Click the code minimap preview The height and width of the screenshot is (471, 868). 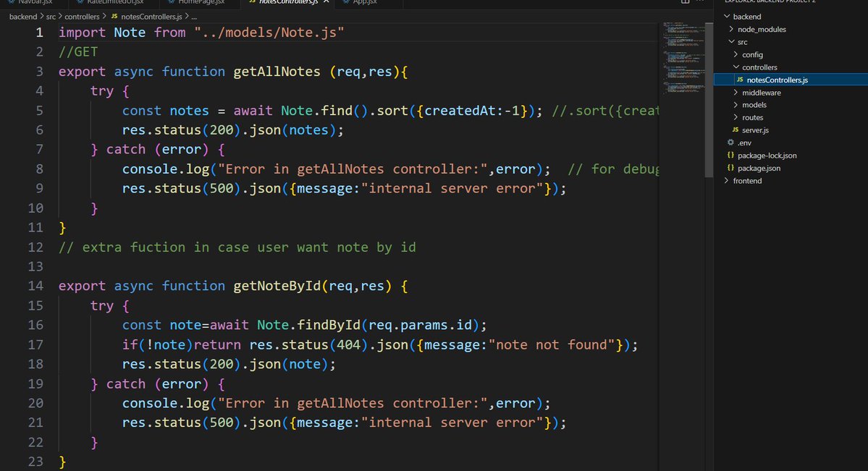click(x=683, y=58)
